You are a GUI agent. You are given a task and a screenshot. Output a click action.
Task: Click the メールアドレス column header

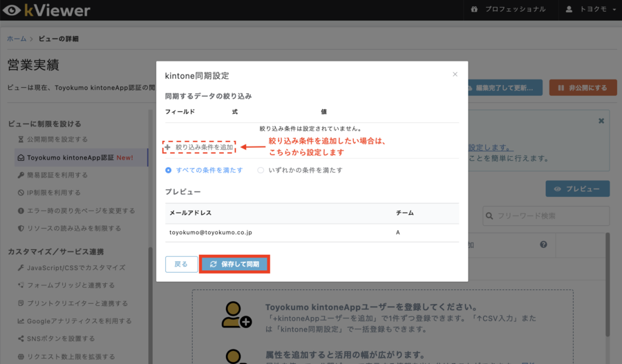click(191, 213)
